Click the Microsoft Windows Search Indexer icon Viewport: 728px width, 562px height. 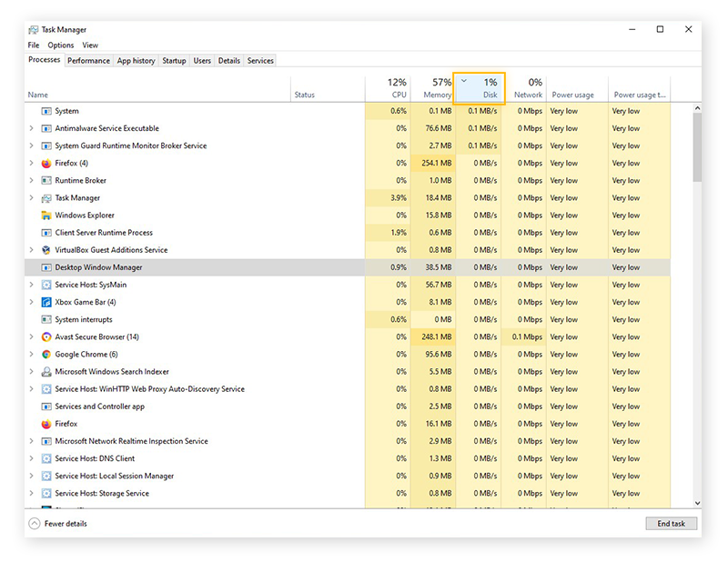pos(45,372)
